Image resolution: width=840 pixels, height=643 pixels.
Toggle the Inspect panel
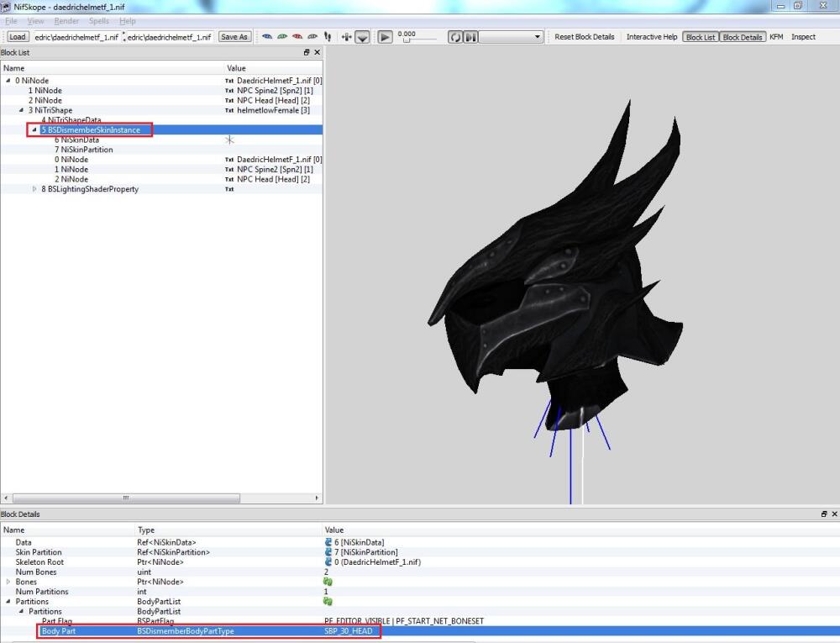pos(803,37)
